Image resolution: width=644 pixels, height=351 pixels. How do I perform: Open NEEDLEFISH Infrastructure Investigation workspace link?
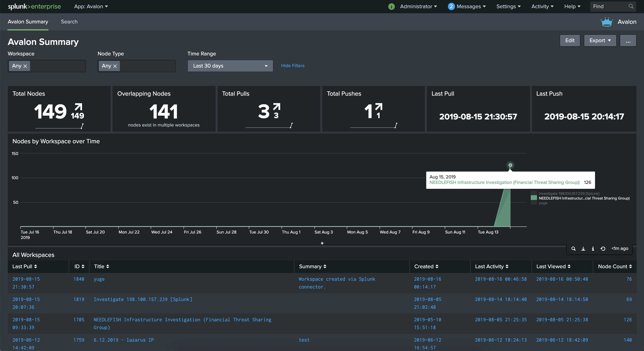182,323
